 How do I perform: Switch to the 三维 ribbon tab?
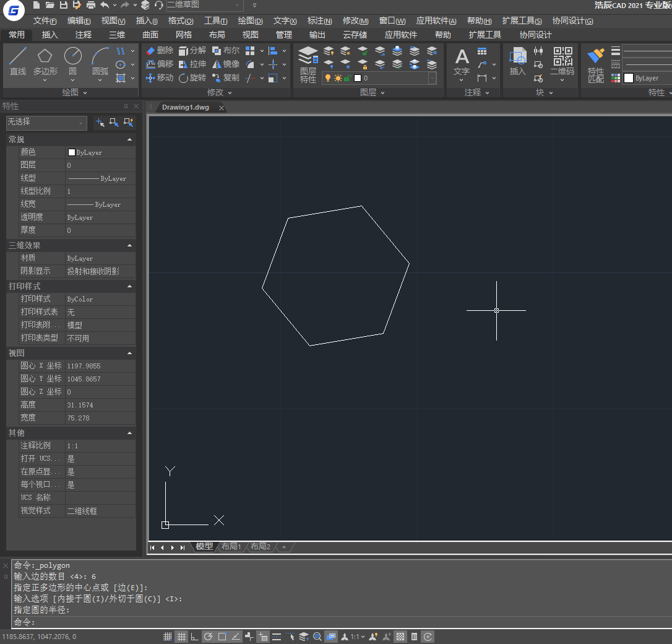pyautogui.click(x=116, y=35)
